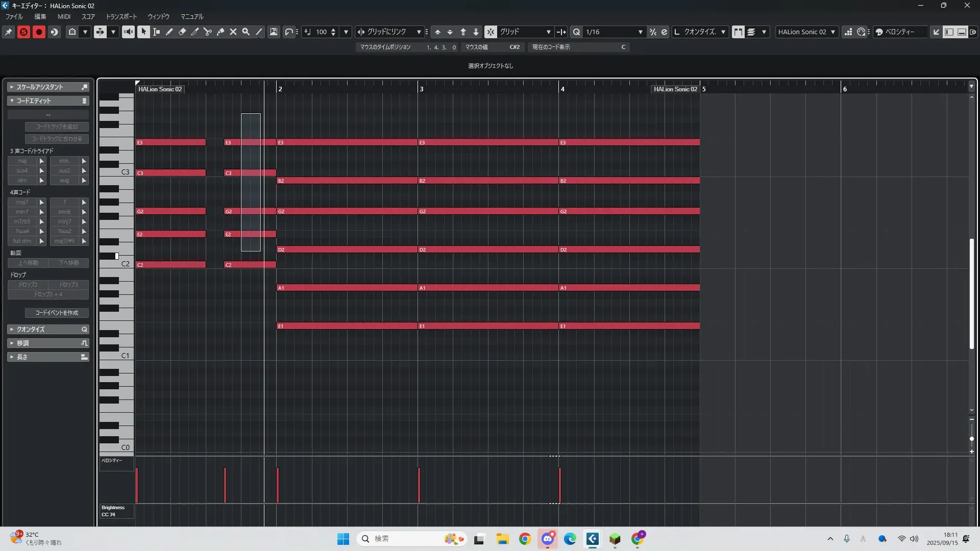Toggle Acoustic Feedback speaker button
980x551 pixels.
128,32
